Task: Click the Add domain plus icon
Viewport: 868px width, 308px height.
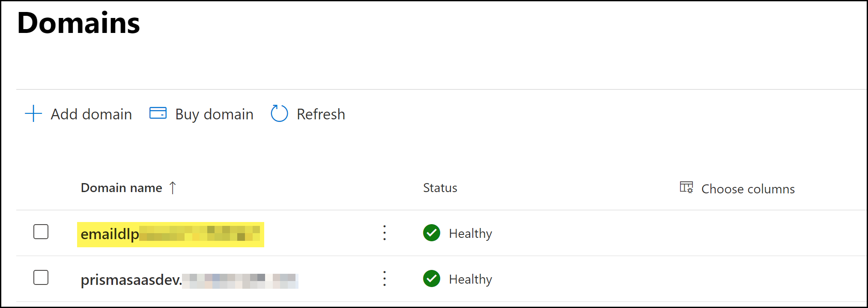Action: tap(33, 114)
